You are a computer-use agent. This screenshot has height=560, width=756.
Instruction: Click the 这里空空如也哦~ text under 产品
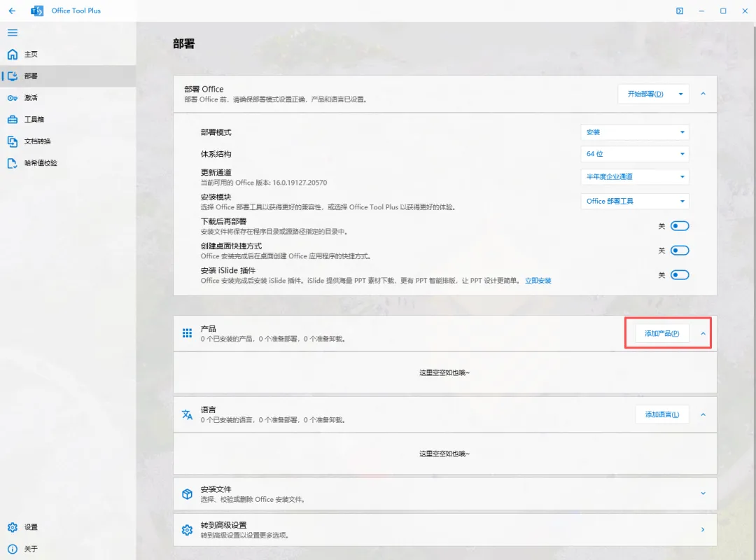444,373
